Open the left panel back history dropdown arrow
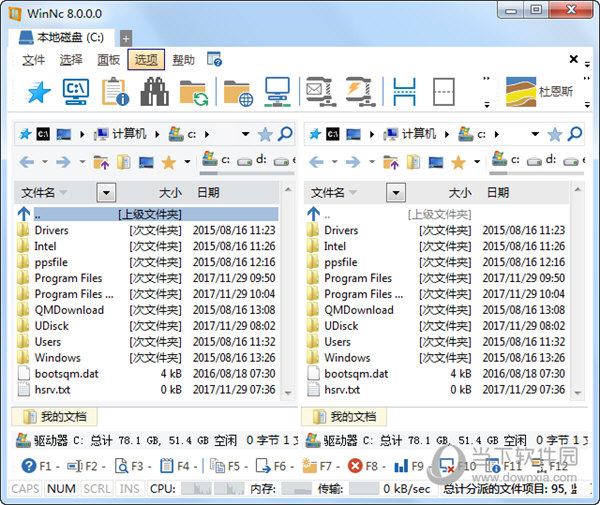Viewport: 600px width, 505px height. 45,161
